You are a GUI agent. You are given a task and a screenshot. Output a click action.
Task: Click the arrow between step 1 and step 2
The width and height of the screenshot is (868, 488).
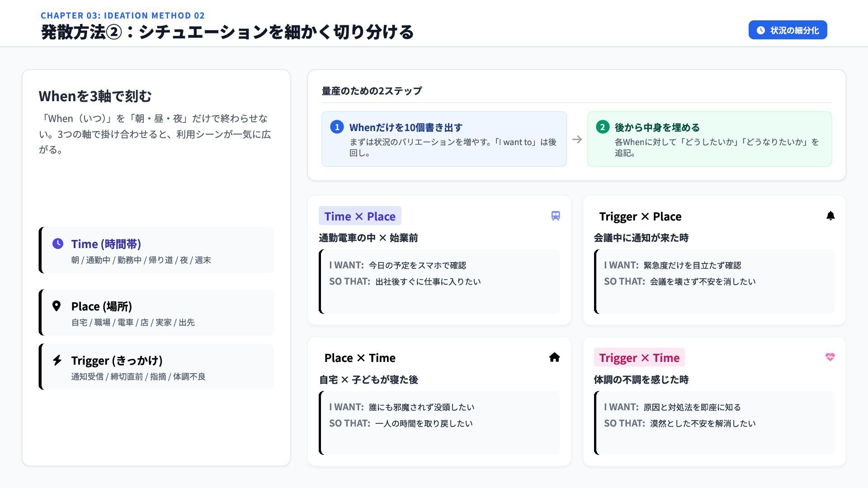point(577,140)
